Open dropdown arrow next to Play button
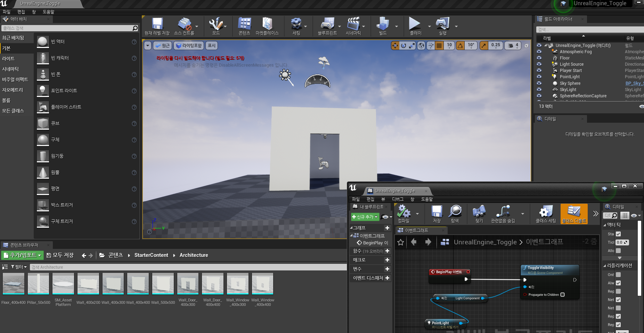This screenshot has width=644, height=333. [429, 26]
